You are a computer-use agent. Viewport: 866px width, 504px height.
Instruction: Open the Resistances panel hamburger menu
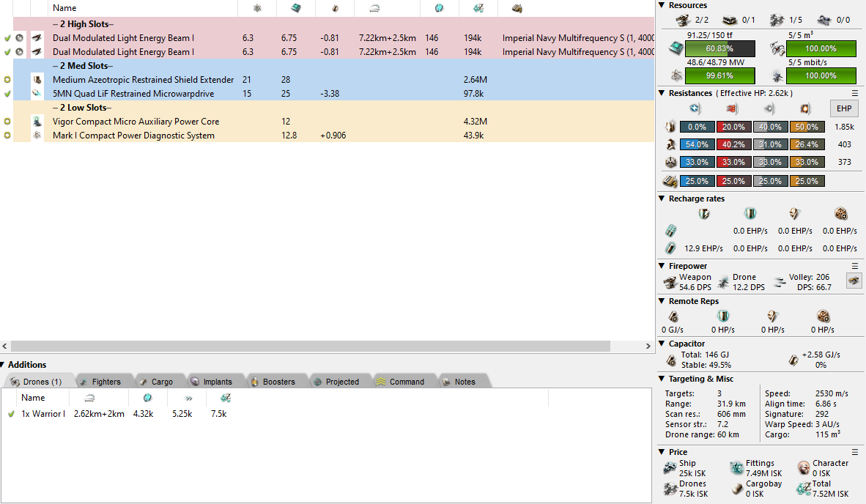(x=855, y=93)
